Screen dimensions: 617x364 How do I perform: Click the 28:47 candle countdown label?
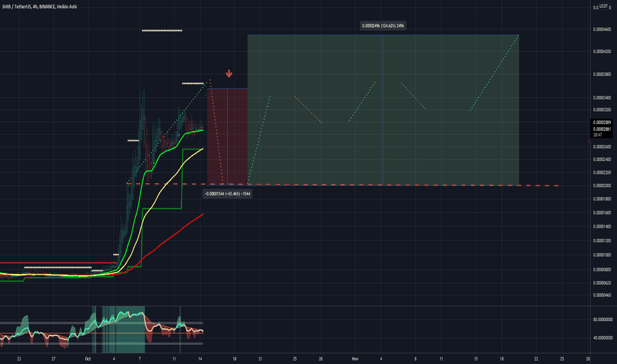point(597,135)
